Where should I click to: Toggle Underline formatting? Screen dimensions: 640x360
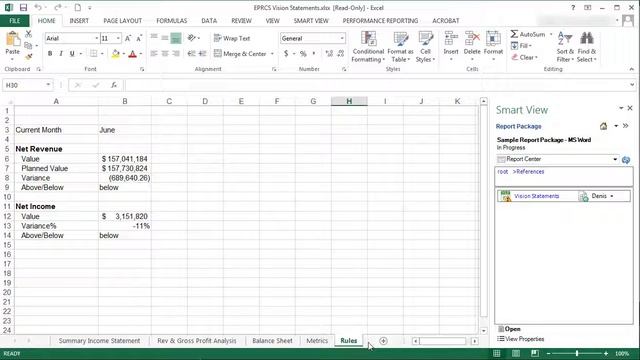[72, 53]
